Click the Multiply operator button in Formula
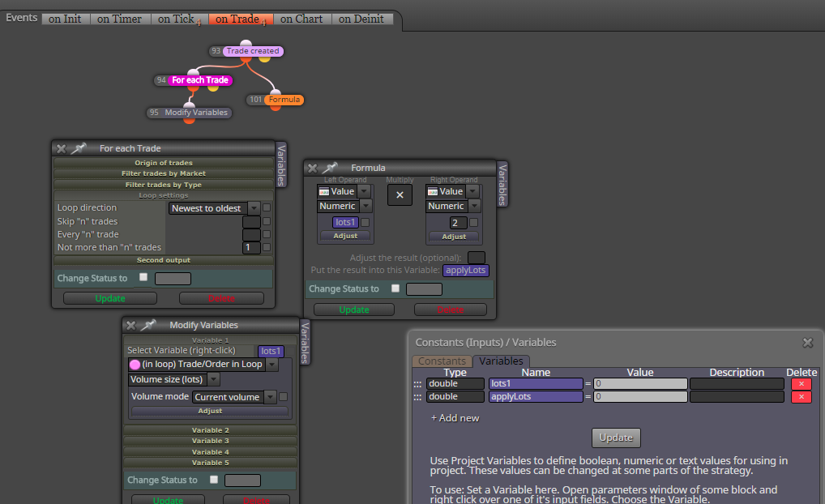The height and width of the screenshot is (504, 825). point(400,195)
